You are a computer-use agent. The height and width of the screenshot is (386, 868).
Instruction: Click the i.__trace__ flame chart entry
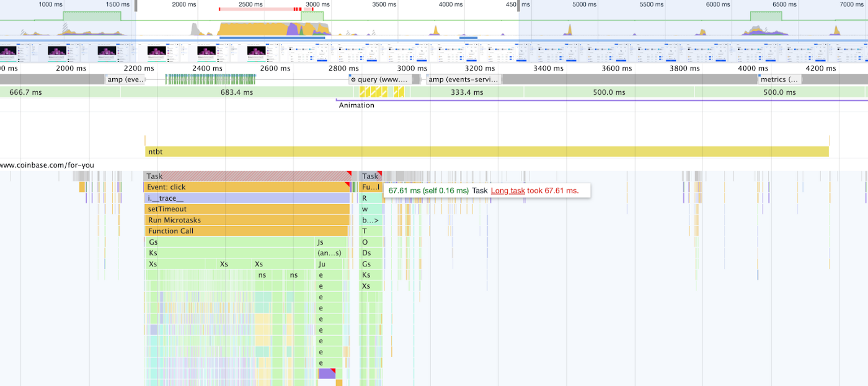coord(247,198)
